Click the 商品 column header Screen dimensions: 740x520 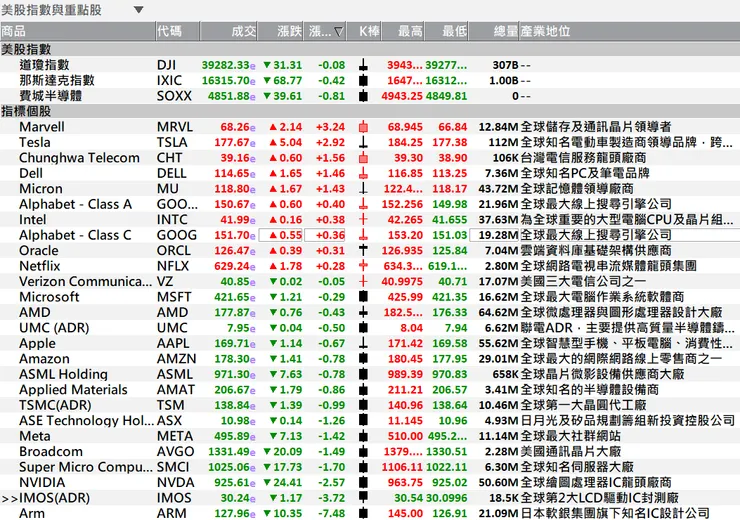click(78, 32)
